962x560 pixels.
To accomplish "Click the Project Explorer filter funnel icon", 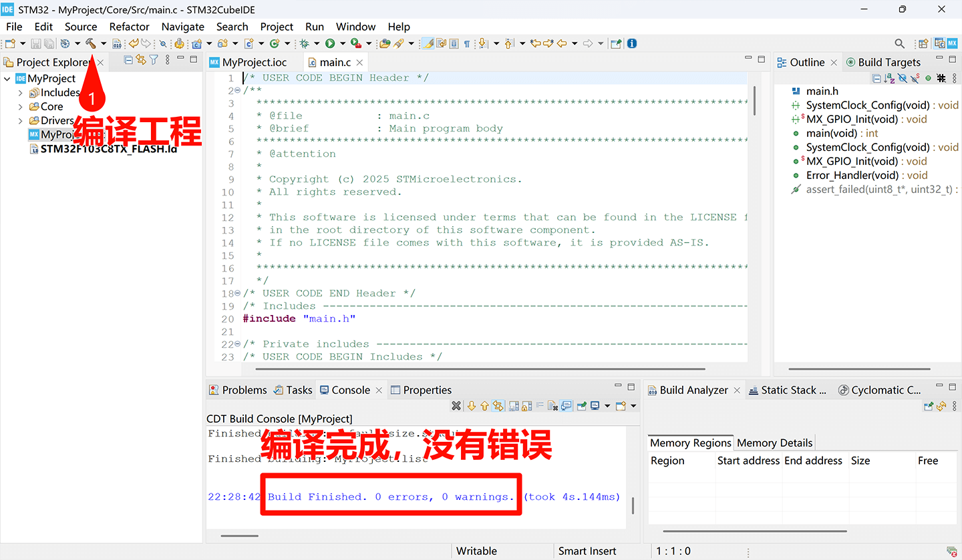I will pyautogui.click(x=154, y=60).
